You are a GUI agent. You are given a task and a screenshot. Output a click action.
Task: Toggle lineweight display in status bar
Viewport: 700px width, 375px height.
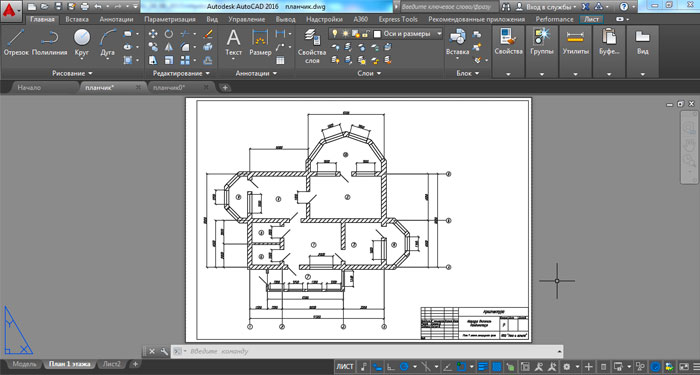(x=483, y=367)
